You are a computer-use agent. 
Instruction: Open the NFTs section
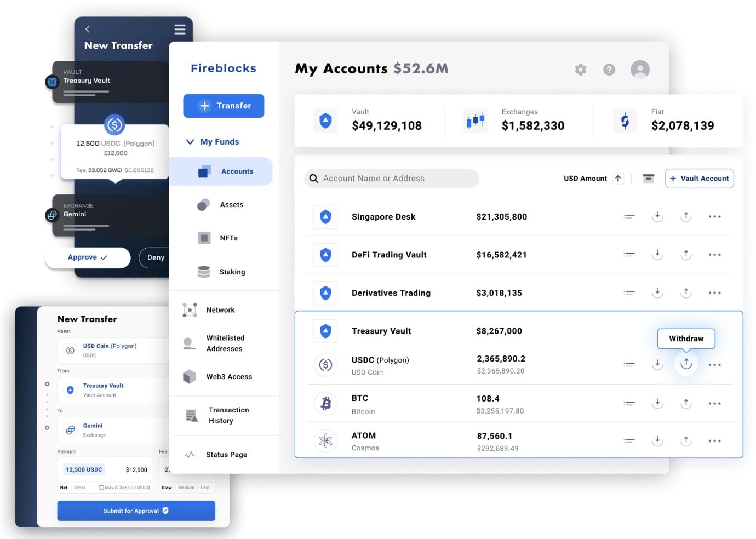tap(218, 238)
